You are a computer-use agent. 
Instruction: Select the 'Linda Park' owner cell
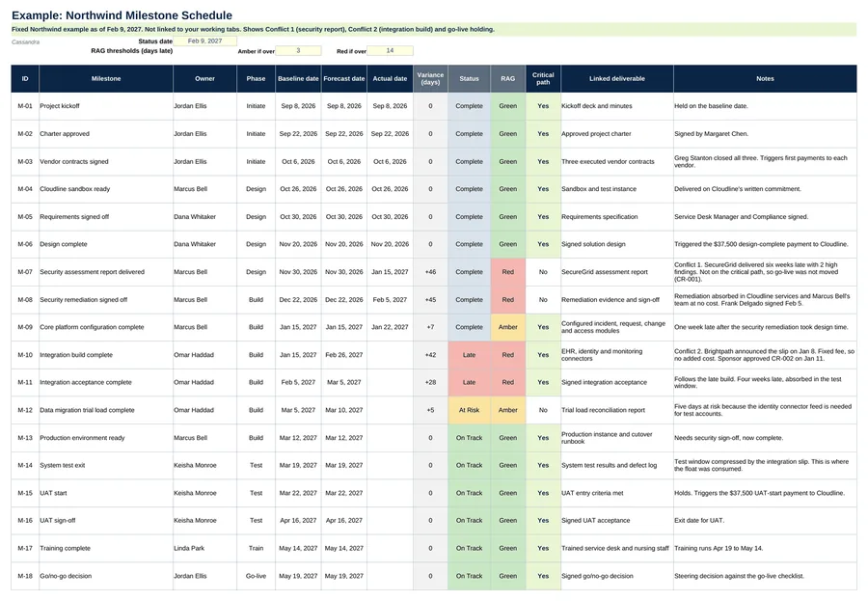(x=204, y=548)
